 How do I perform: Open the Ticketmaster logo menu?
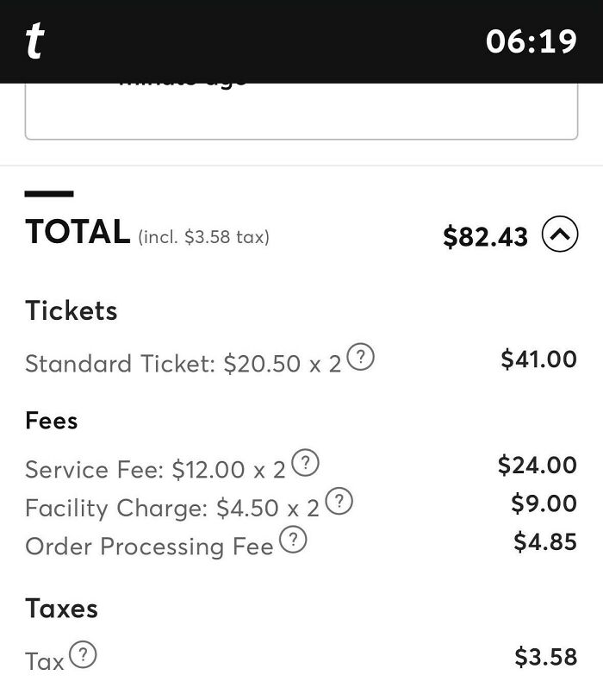[x=34, y=41]
